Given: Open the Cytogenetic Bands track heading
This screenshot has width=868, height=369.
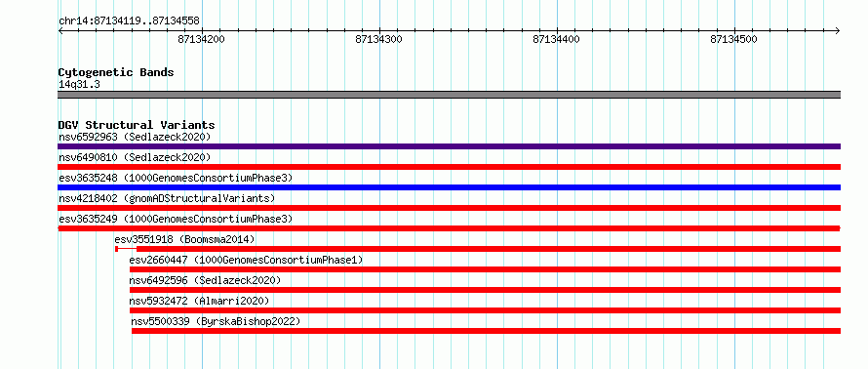Looking at the screenshot, I should [116, 72].
